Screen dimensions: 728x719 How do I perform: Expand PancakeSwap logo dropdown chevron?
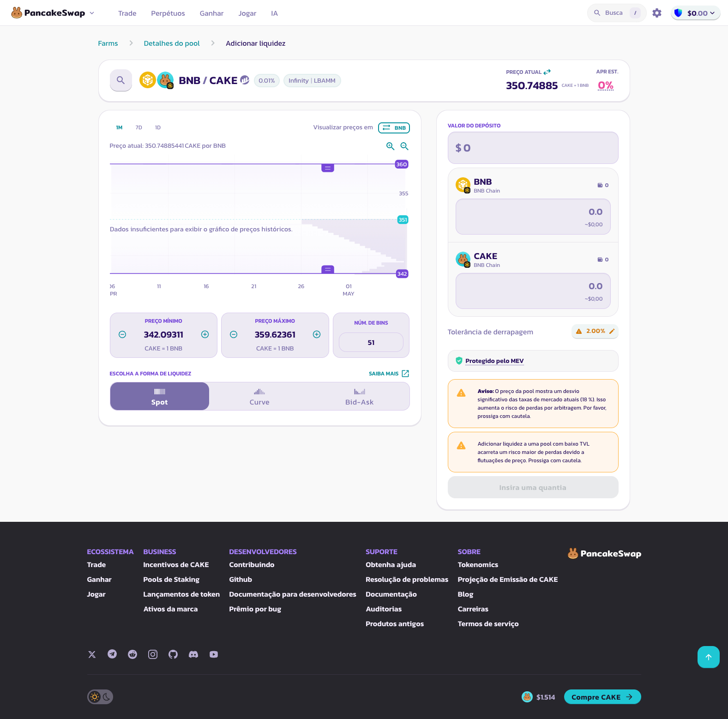click(92, 13)
